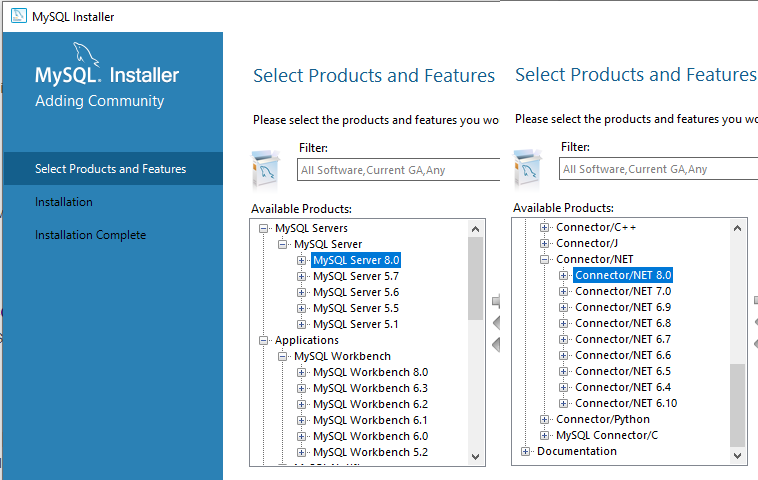Click scroll-up arrow in right product list
758x480 pixels.
(x=737, y=228)
